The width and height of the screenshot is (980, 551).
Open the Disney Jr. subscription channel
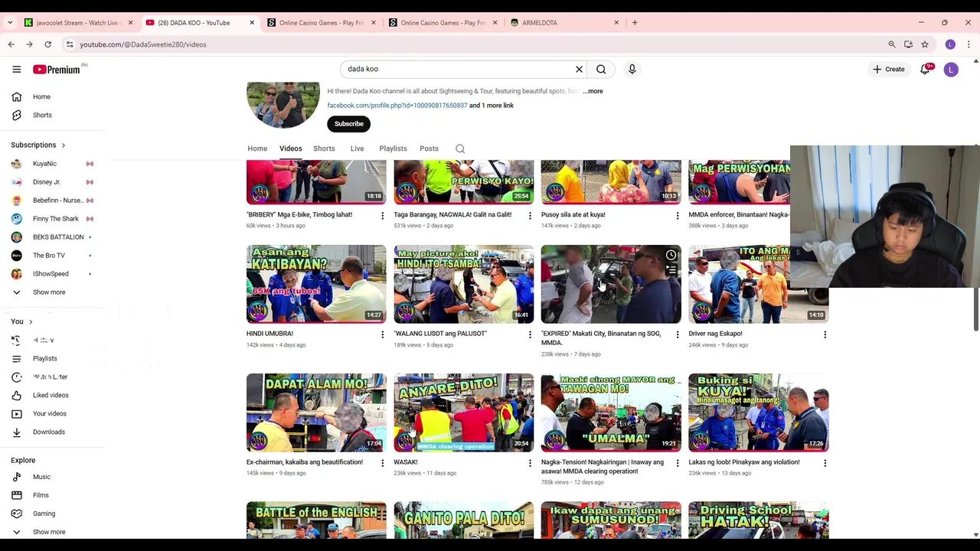pyautogui.click(x=46, y=182)
